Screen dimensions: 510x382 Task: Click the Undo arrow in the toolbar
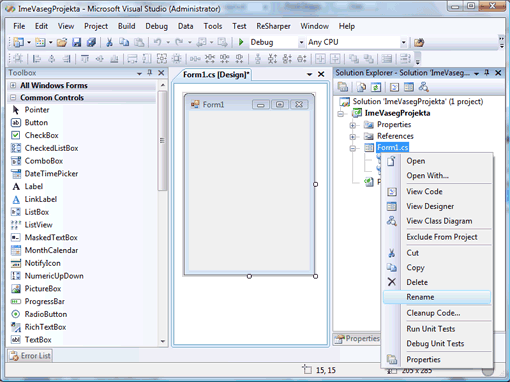[x=157, y=42]
